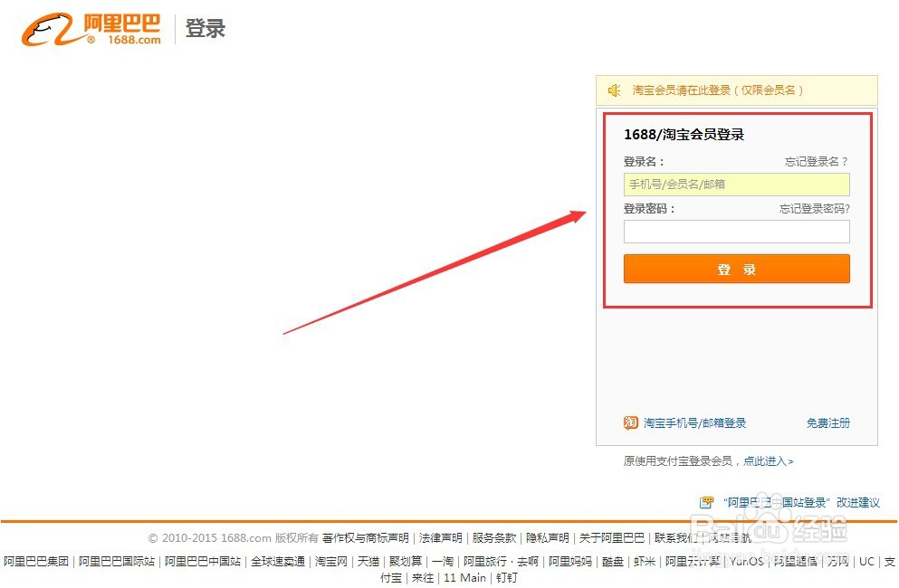Open the 改进建议 feedback link
This screenshot has width=899, height=588.
[857, 503]
